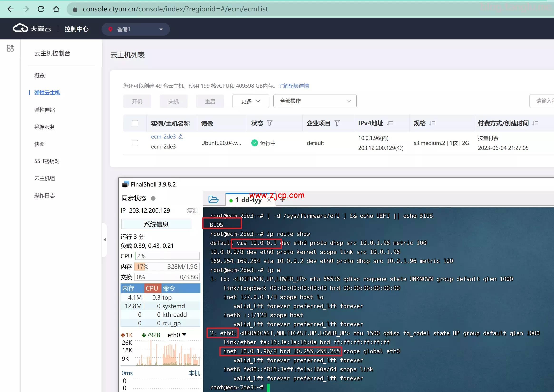This screenshot has width=554, height=392.
Task: Click the 天翼云 cloud logo
Action: 32,28
